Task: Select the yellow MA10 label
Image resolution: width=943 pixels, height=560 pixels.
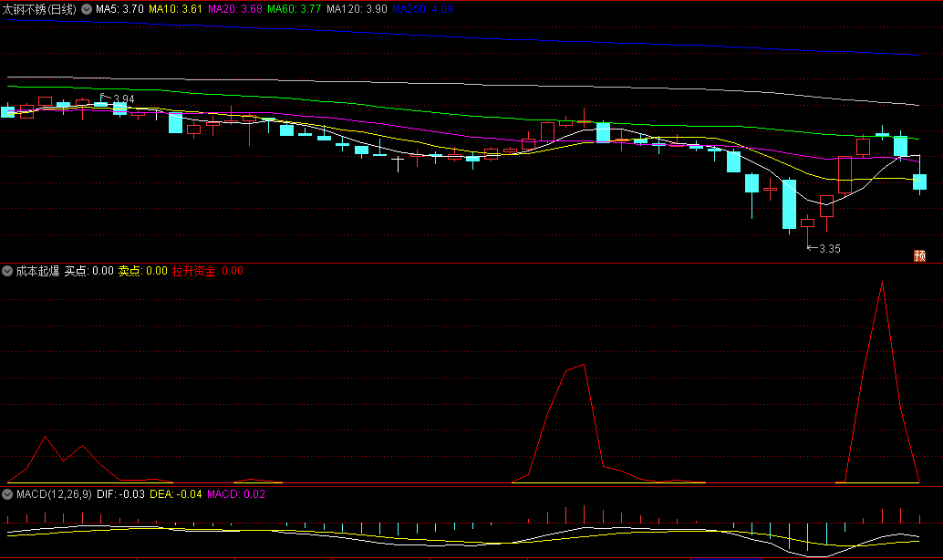Action: (175, 9)
